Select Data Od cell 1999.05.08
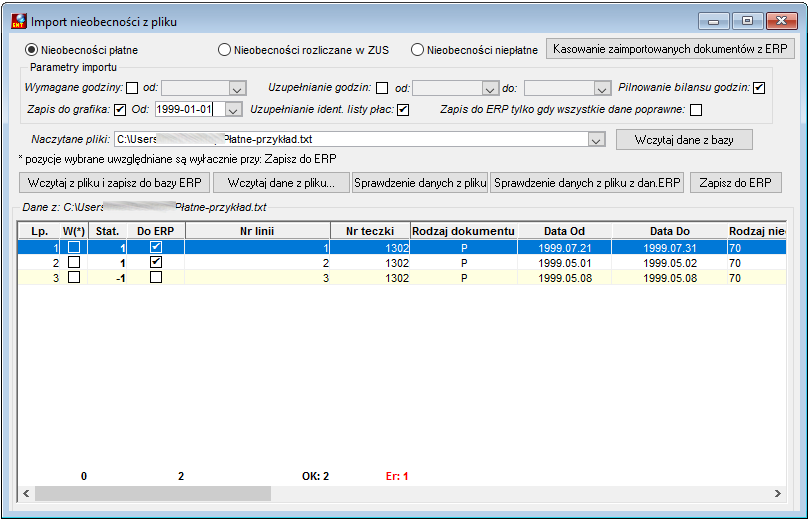This screenshot has height=520, width=808. (x=565, y=278)
